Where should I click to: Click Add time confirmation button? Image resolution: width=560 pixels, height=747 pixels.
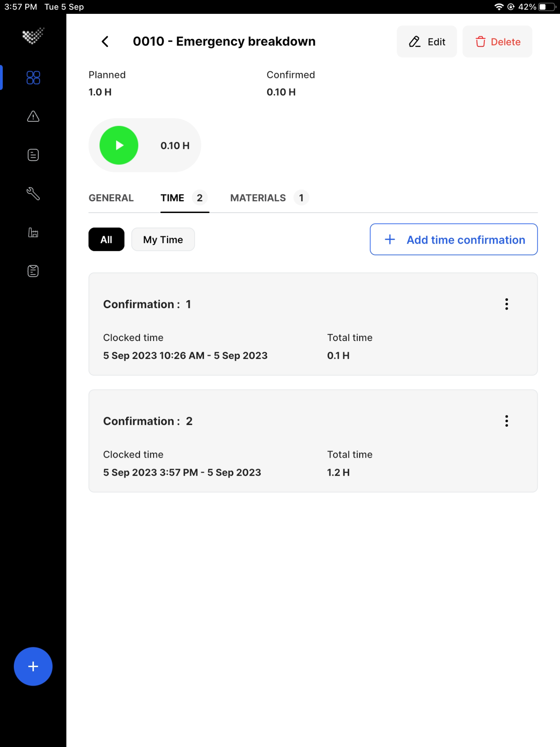pyautogui.click(x=454, y=239)
